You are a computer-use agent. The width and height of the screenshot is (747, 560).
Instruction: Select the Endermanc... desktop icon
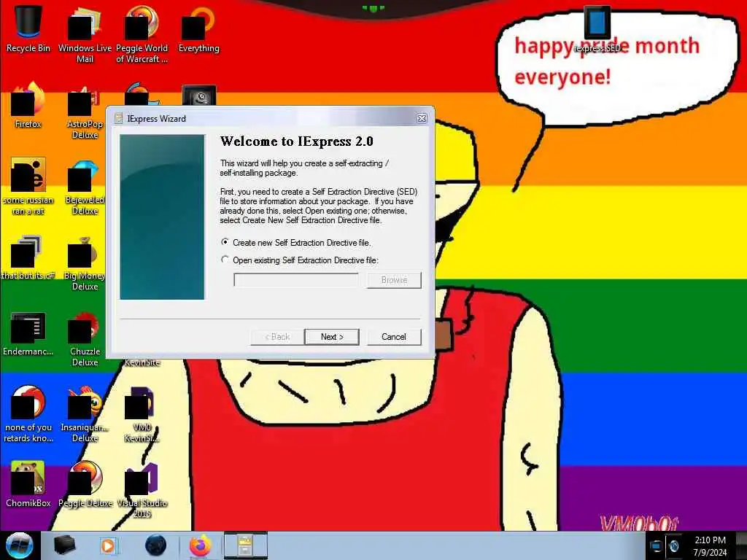(28, 334)
